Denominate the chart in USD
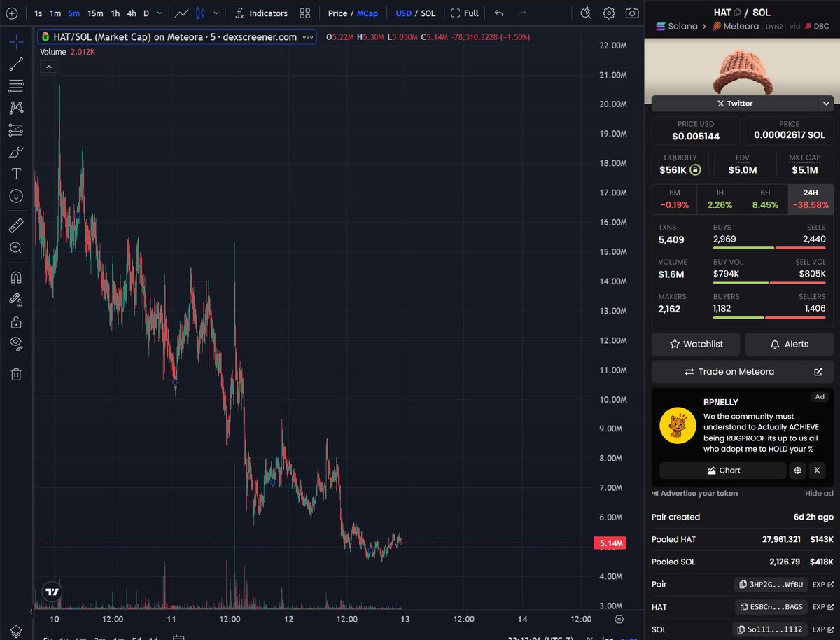The width and height of the screenshot is (840, 640). (403, 13)
